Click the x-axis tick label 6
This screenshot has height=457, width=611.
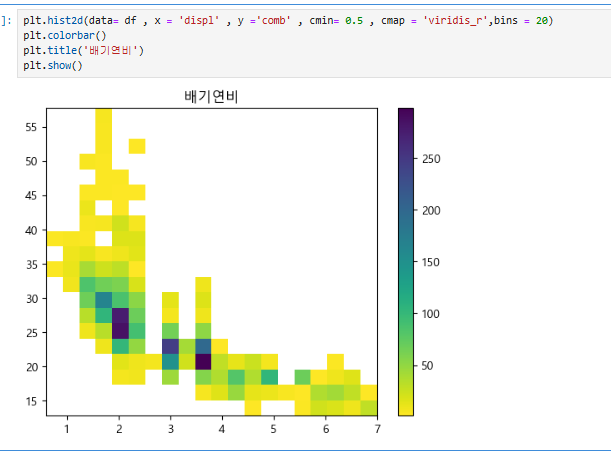326,429
